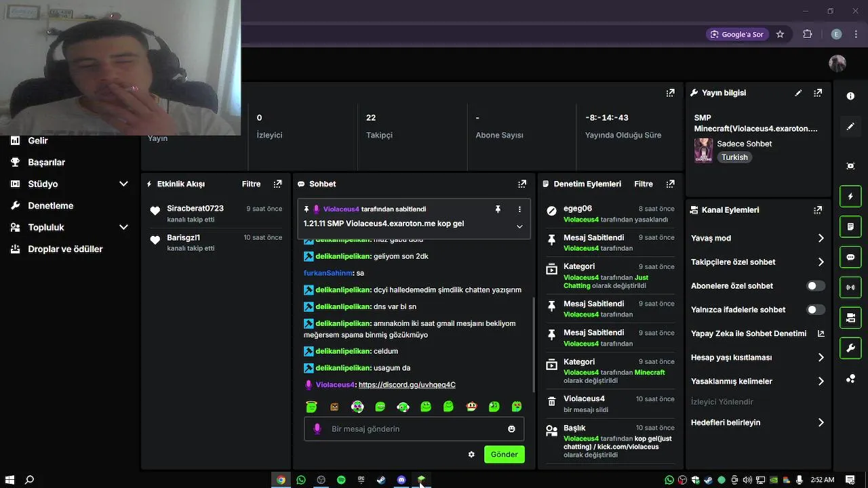Click the Windows Start button
Viewport: 868px width, 488px height.
pyautogui.click(x=9, y=480)
